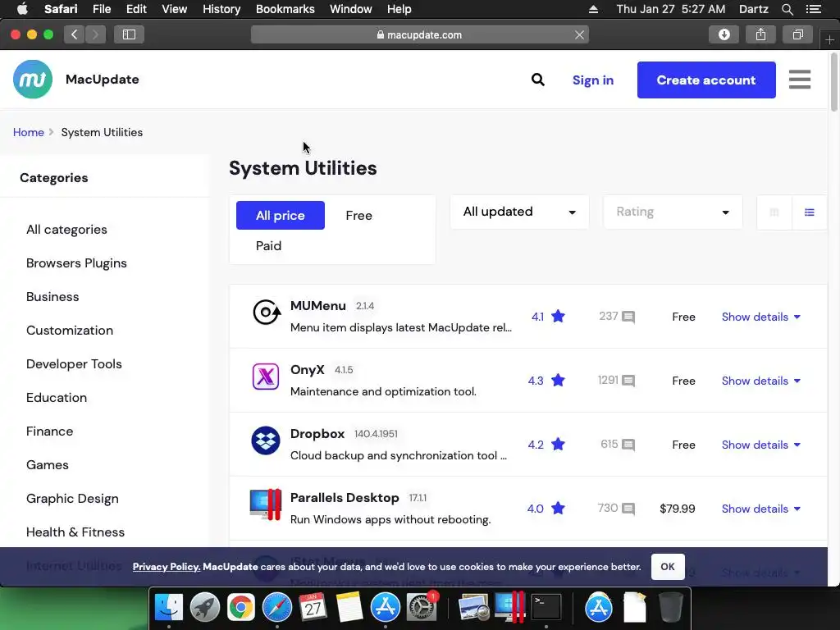Viewport: 840px width, 630px height.
Task: Expand Show details for Parallels Desktop
Action: coord(760,509)
